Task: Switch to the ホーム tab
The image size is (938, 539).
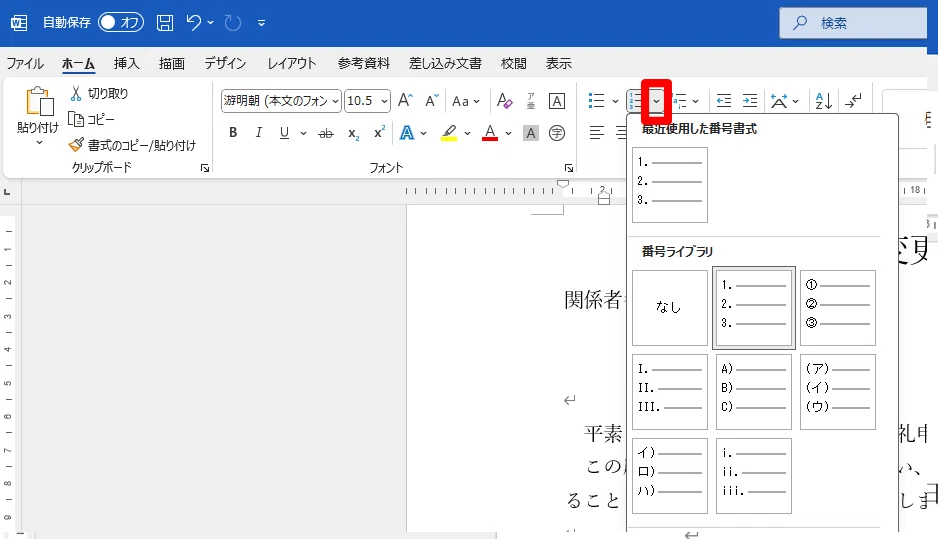Action: 78,63
